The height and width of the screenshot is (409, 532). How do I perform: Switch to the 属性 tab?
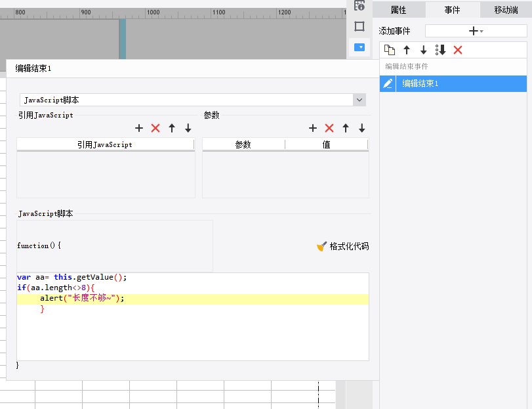pos(398,10)
